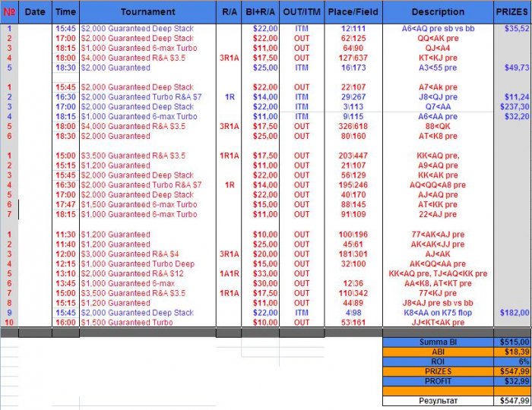Select the PRIZES column header
532x410 pixels.
point(512,12)
